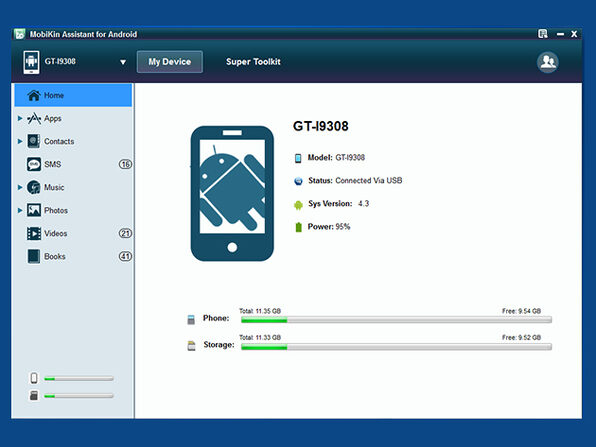Image resolution: width=596 pixels, height=447 pixels.
Task: Click the SMS speech bubble icon
Action: pos(34,164)
